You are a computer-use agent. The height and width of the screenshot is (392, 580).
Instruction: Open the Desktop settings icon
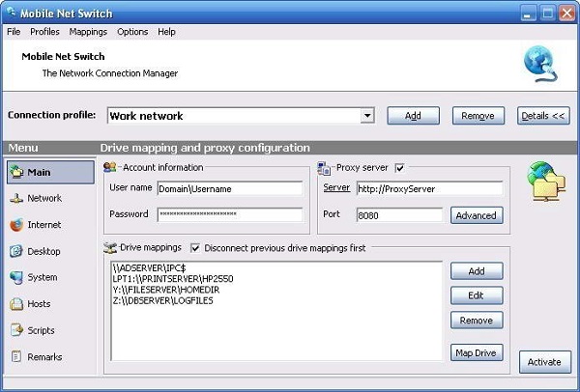point(16,252)
